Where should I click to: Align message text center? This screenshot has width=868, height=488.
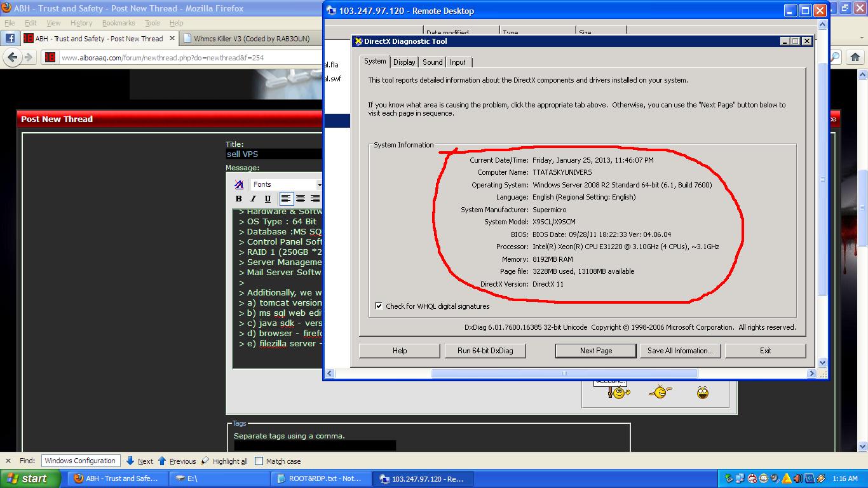tap(301, 199)
